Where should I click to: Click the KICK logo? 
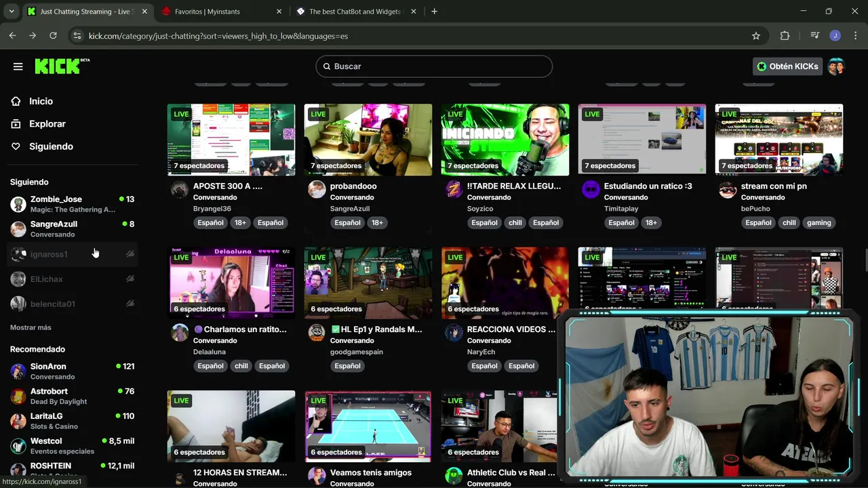(x=62, y=66)
